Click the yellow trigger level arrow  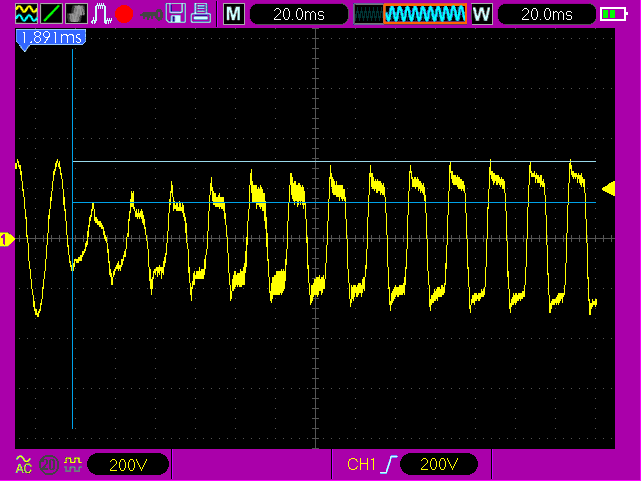point(608,189)
